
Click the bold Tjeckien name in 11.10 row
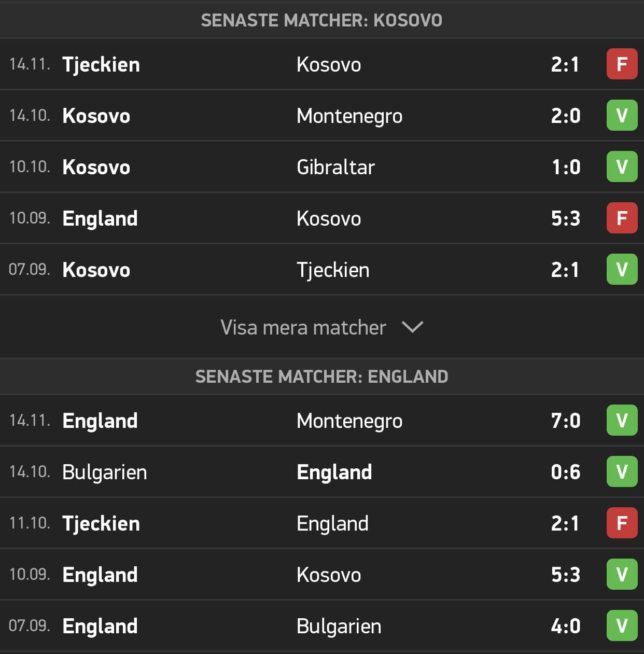click(101, 524)
